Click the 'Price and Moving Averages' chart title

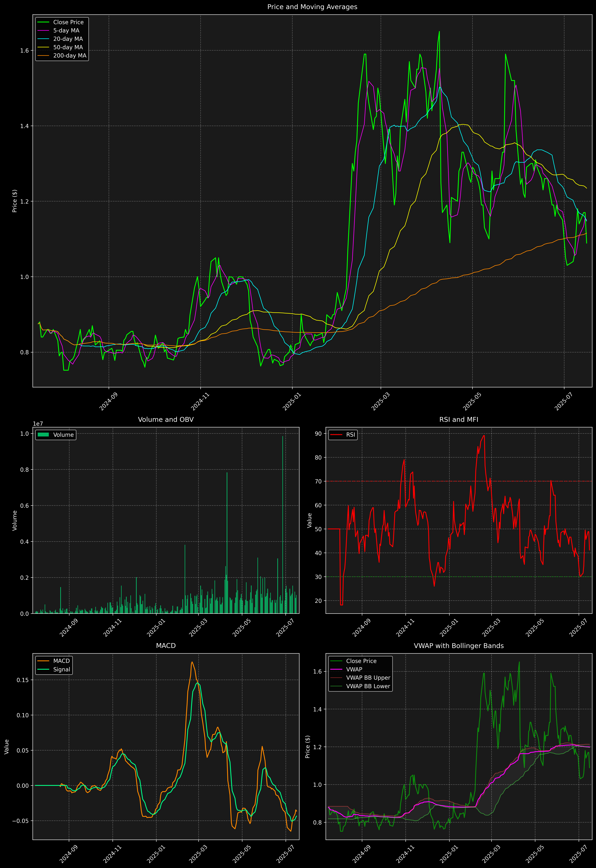tap(312, 7)
